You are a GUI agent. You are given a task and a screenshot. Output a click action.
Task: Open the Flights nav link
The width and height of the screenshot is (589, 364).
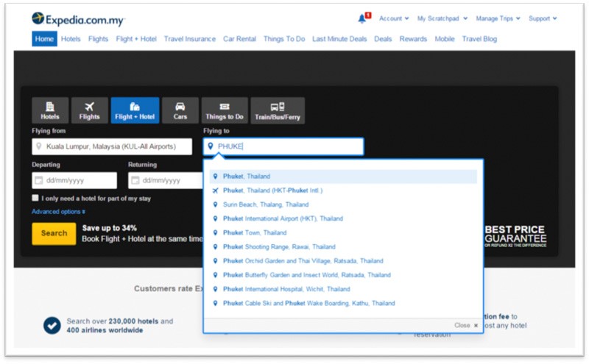[x=98, y=39]
